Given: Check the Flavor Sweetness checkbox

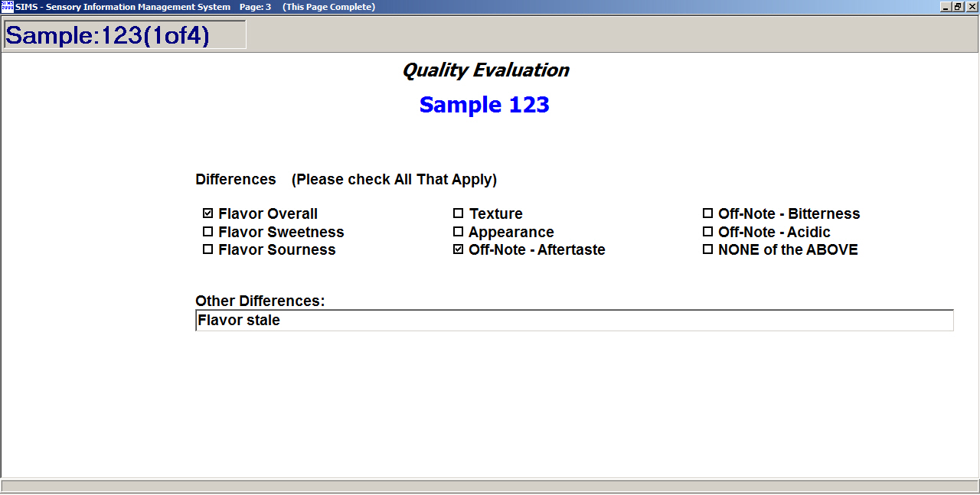Looking at the screenshot, I should click(207, 232).
